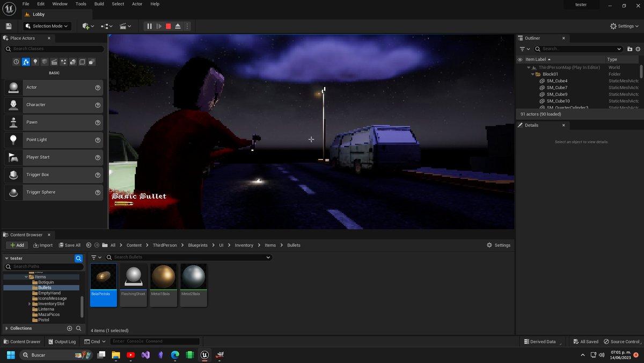Open the Blueprints toolbar dropdown

click(106, 26)
